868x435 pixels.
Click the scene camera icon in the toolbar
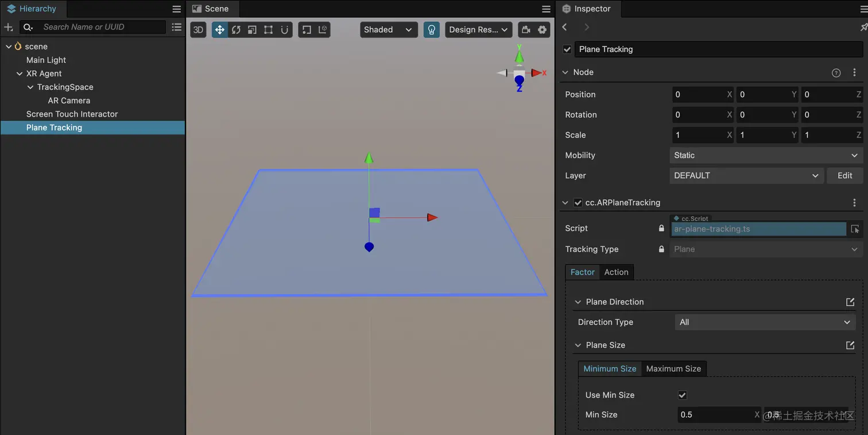click(526, 29)
